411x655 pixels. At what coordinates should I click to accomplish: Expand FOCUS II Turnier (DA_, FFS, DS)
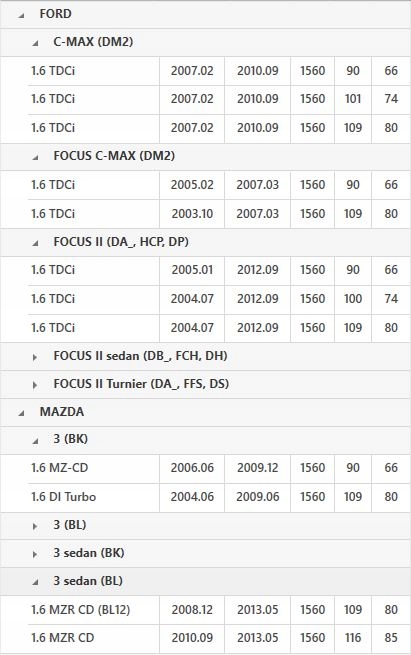point(35,385)
